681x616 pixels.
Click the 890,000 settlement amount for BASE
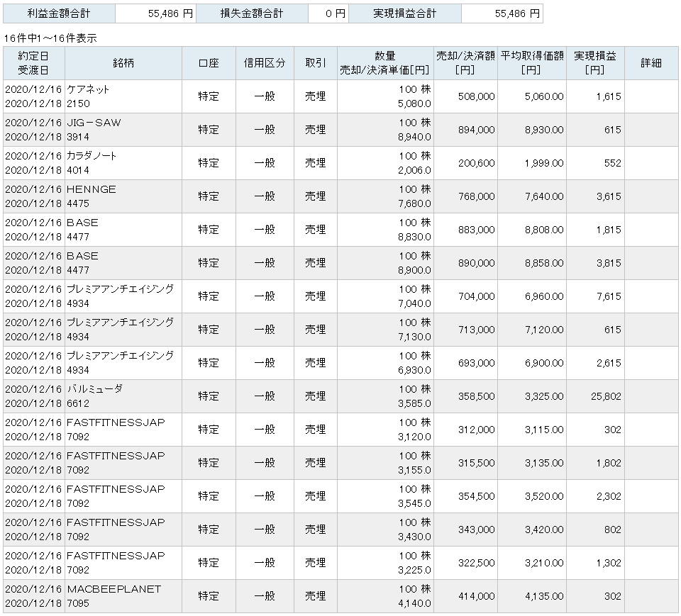click(x=477, y=263)
